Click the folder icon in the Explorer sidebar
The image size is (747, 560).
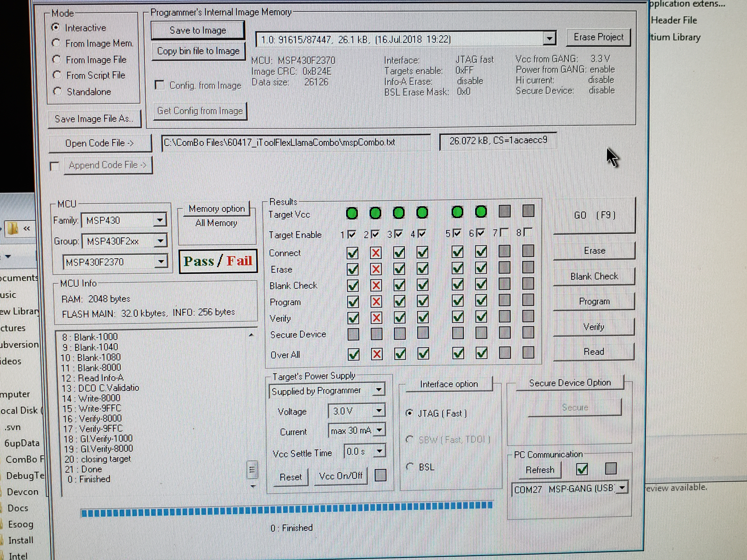(x=13, y=229)
